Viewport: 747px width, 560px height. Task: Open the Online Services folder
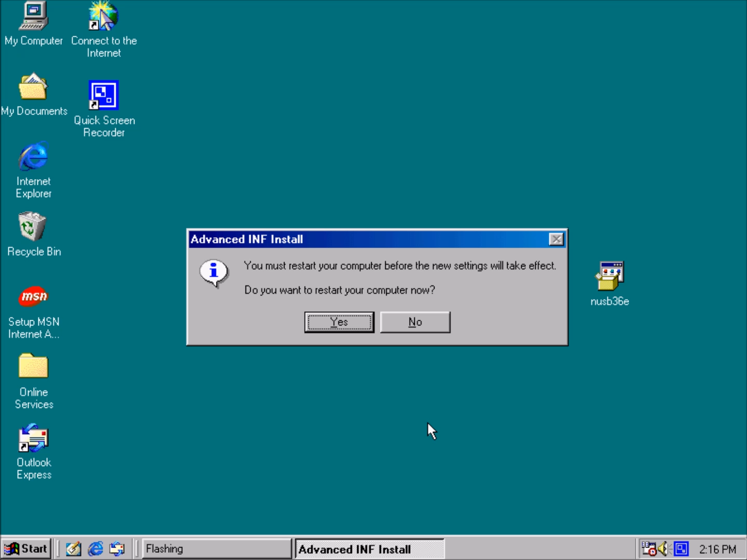point(33,366)
